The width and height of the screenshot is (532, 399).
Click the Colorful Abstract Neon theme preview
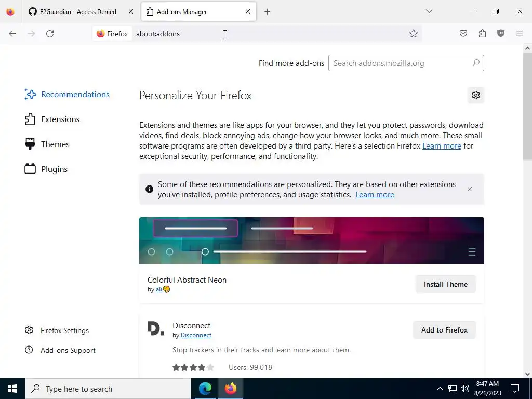312,241
